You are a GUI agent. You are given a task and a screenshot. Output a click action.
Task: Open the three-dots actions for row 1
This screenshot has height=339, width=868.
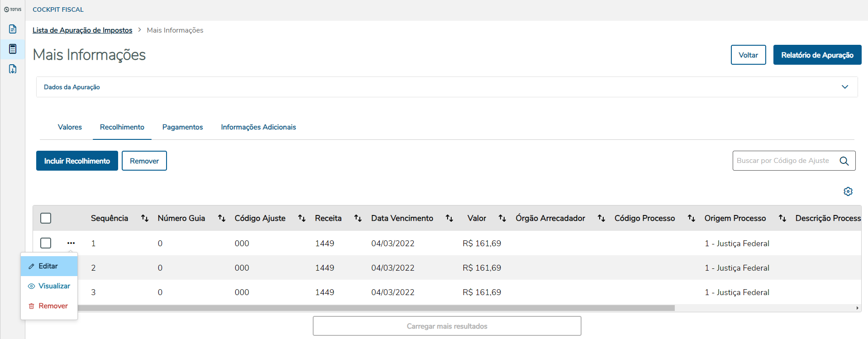click(x=71, y=243)
